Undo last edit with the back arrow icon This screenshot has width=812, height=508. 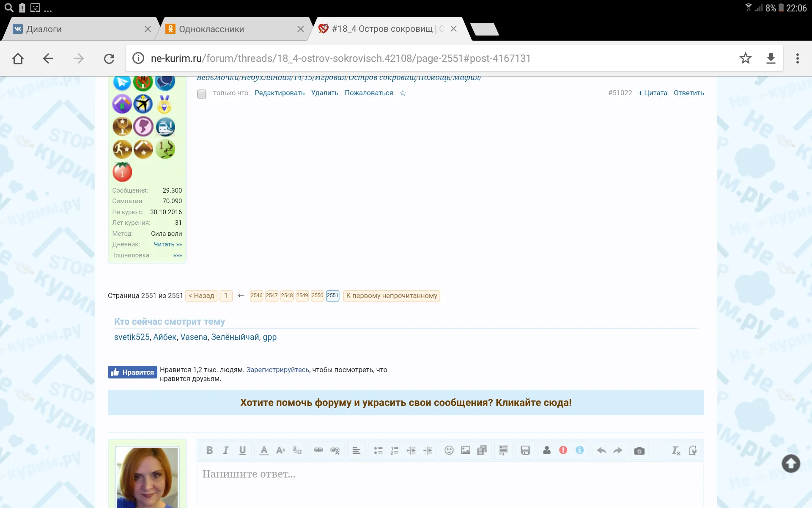(601, 450)
